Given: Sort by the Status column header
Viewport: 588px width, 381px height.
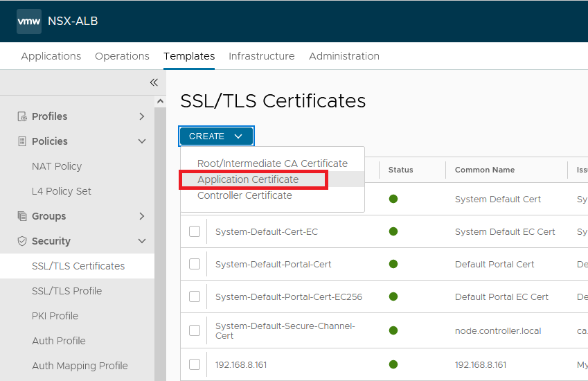Looking at the screenshot, I should pyautogui.click(x=400, y=170).
